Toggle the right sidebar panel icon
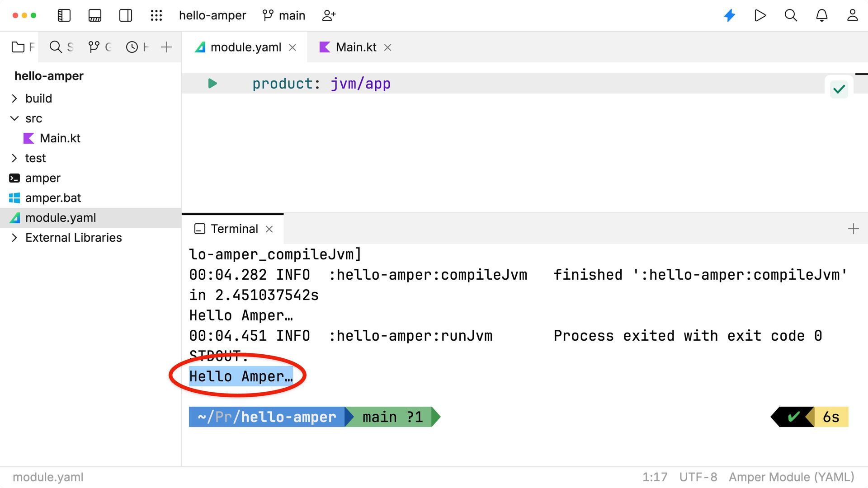This screenshot has height=488, width=868. click(x=126, y=15)
